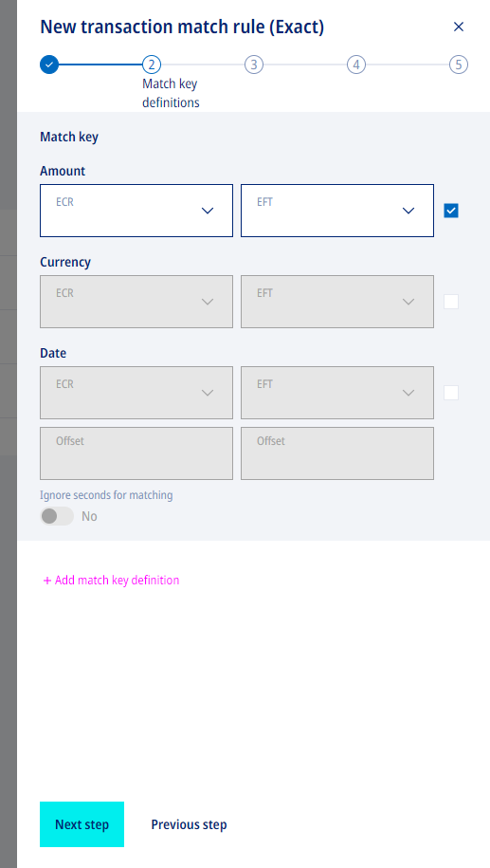The image size is (490, 868).
Task: Expand the Currency ECR dropdown
Action: [136, 302]
